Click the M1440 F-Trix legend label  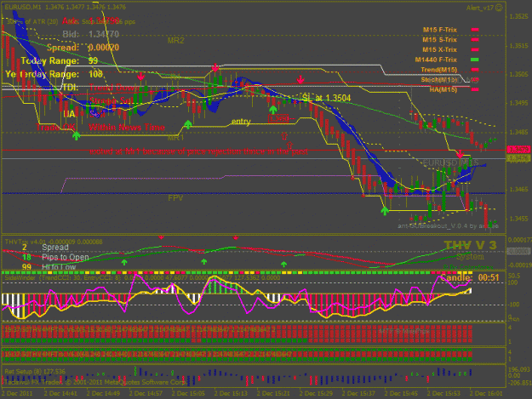coord(436,60)
